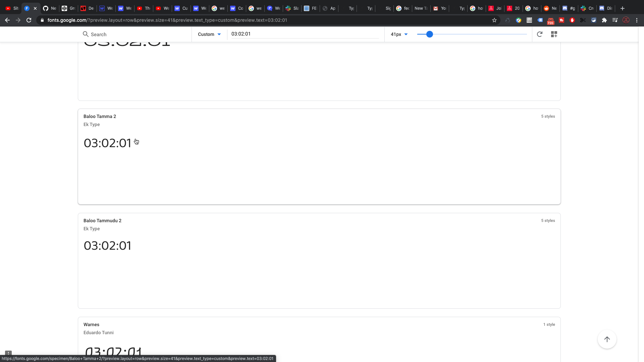Click the blue-white globe extension icon
The height and width of the screenshot is (362, 644).
click(x=594, y=20)
